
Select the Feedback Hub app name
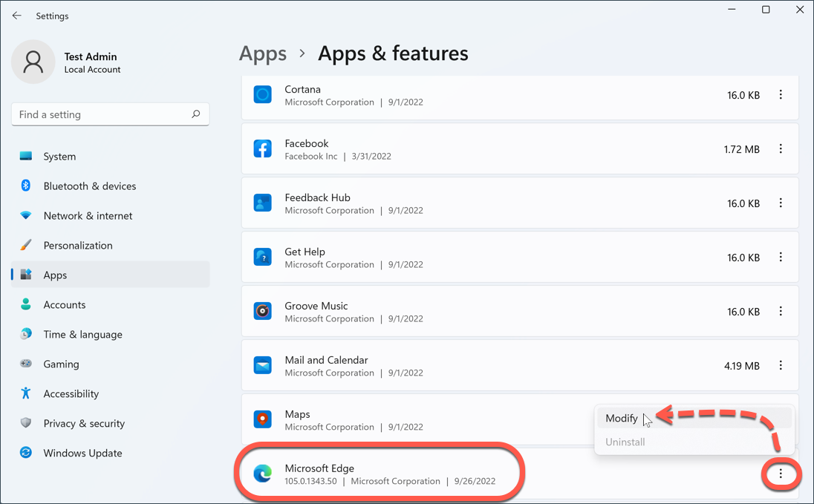(x=318, y=197)
